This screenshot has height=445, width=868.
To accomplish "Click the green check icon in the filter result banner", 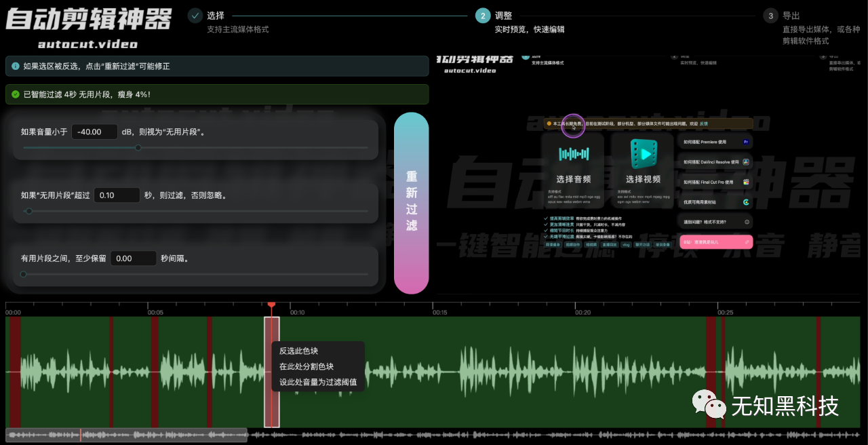I will (15, 94).
